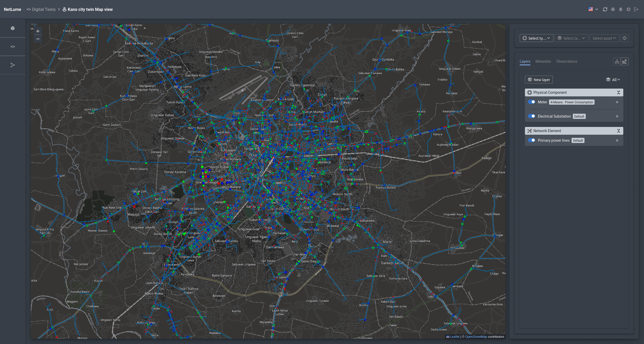The height and width of the screenshot is (344, 644).
Task: Open the hierarchy tree view icon
Action: 617,61
